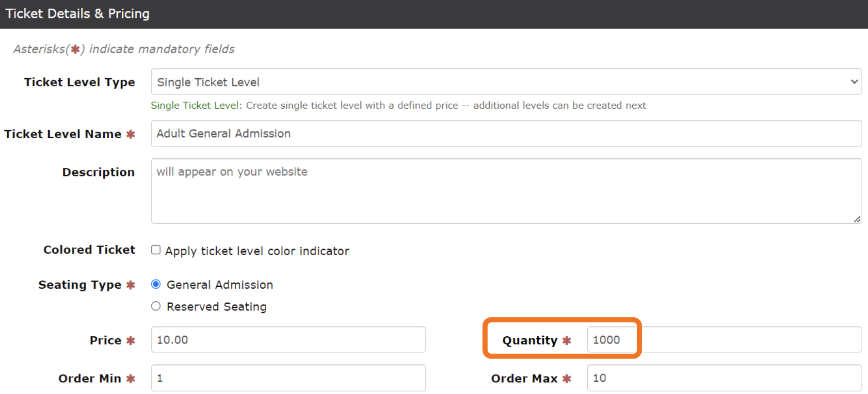868x394 pixels.
Task: Focus the Order Max field
Action: click(x=723, y=378)
